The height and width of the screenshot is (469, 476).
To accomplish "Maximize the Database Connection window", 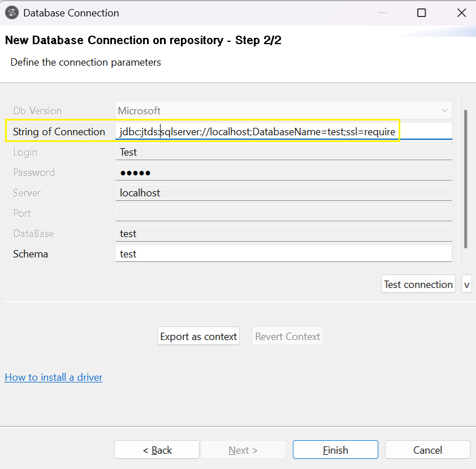I will point(421,12).
